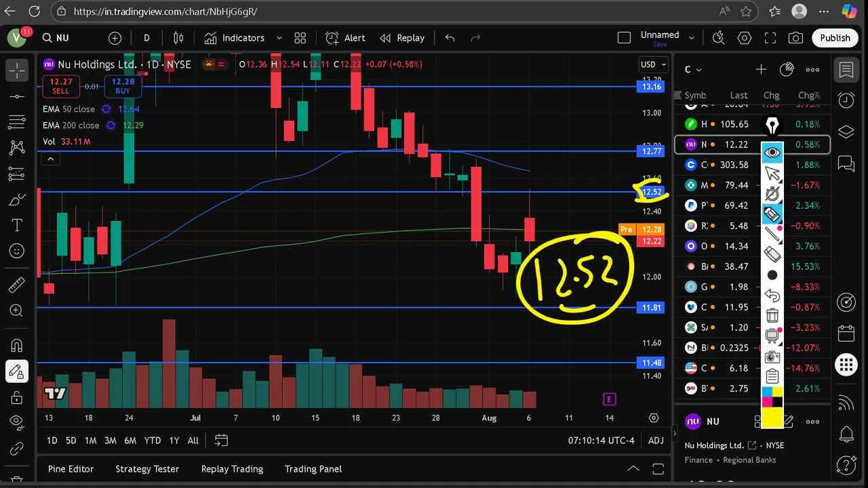Open the Pine Editor tab
Image resolution: width=868 pixels, height=488 pixels.
point(71,469)
